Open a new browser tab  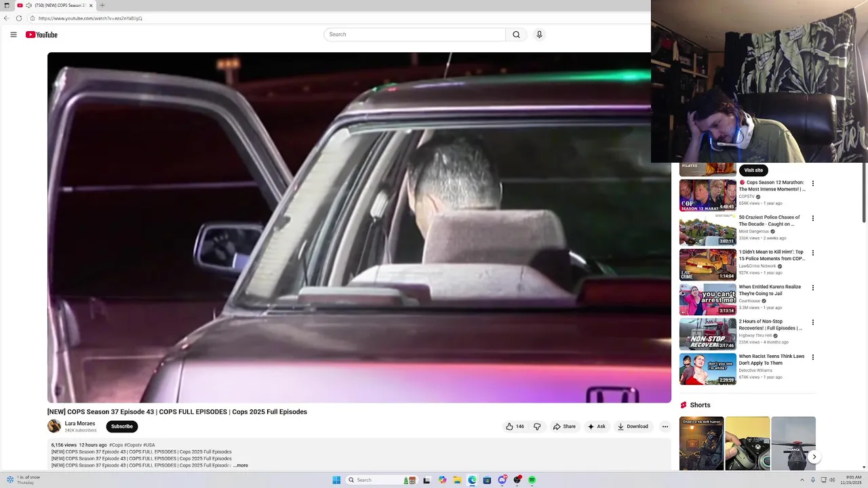[x=102, y=5]
